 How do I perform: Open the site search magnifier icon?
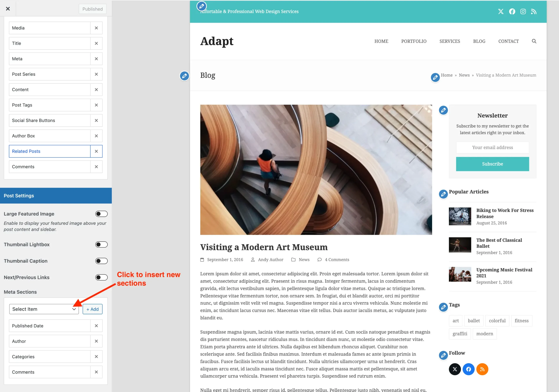click(534, 41)
